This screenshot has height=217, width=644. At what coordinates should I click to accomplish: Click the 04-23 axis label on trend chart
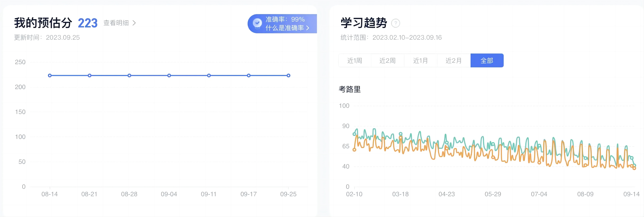(447, 194)
